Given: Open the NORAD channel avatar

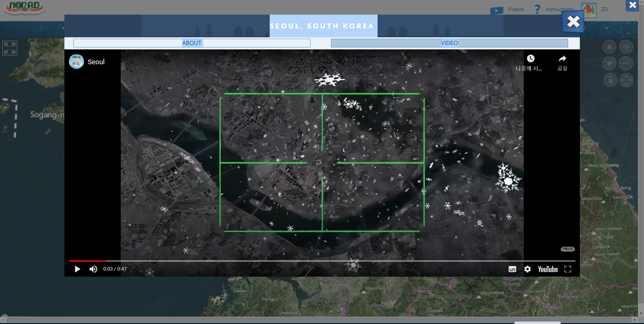Looking at the screenshot, I should pyautogui.click(x=76, y=62).
